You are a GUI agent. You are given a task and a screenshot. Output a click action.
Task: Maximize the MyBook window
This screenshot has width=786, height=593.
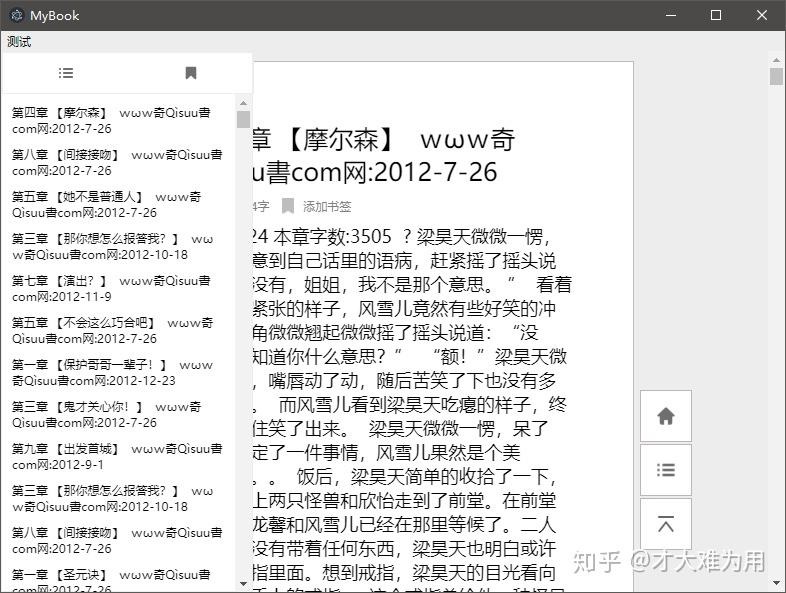click(715, 15)
